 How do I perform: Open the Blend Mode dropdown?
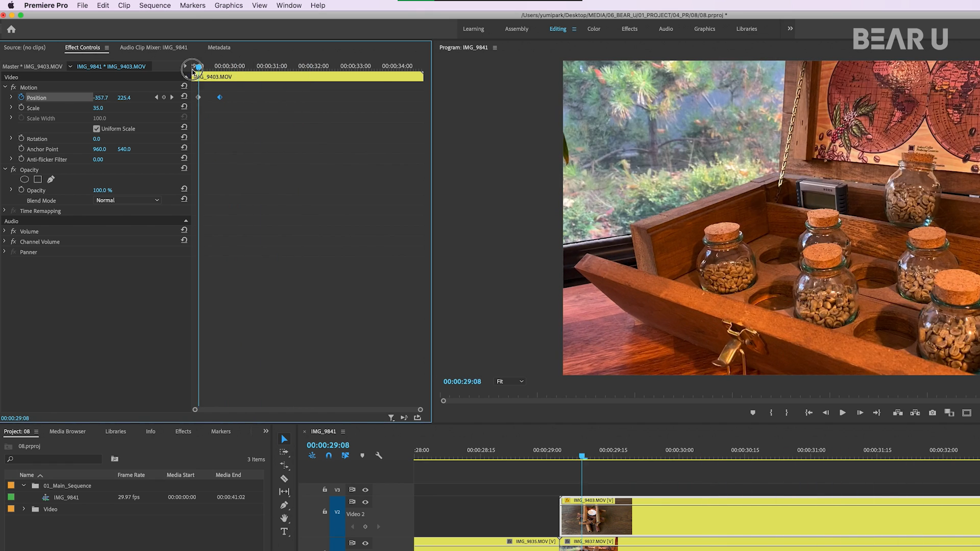pyautogui.click(x=128, y=201)
